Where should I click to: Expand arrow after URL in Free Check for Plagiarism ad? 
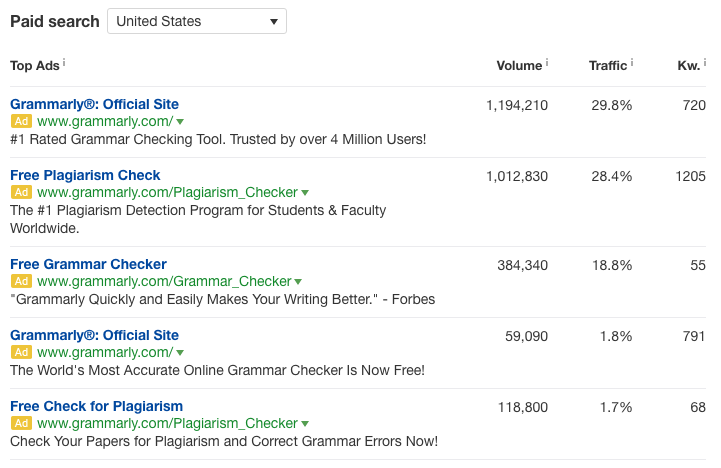[305, 423]
